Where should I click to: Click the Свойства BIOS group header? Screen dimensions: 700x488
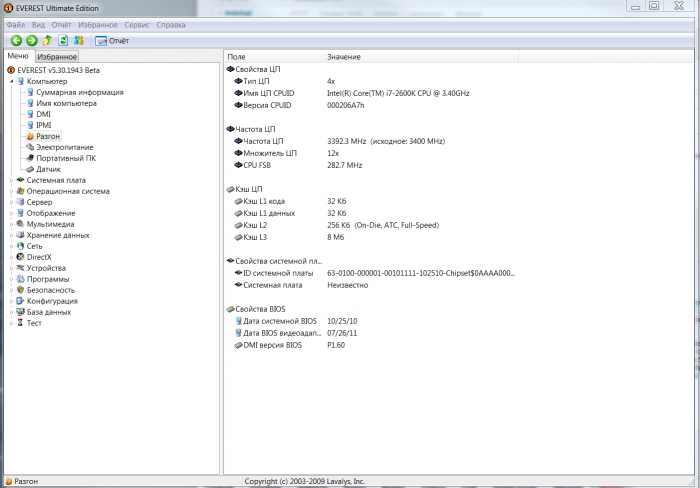pyautogui.click(x=260, y=309)
